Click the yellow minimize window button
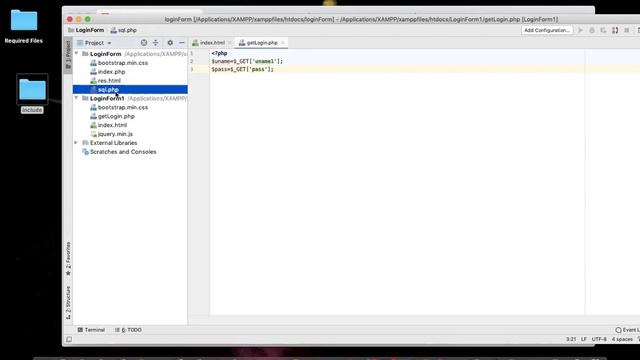The height and width of the screenshot is (360, 640). 79,19
